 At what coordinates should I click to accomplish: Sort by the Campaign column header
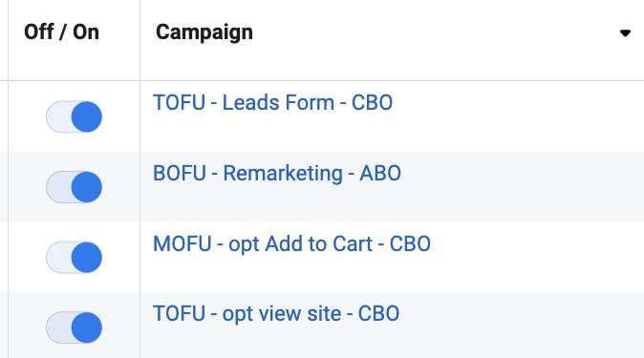(204, 32)
